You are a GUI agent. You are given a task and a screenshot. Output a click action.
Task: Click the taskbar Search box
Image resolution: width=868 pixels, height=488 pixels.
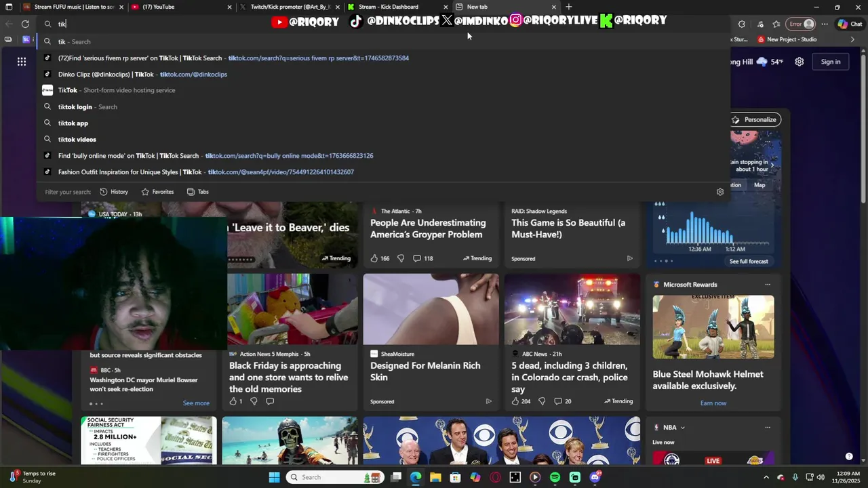[334, 477]
